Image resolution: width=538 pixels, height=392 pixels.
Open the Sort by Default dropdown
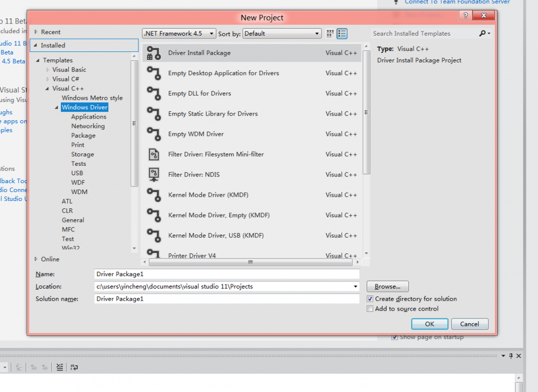(316, 33)
